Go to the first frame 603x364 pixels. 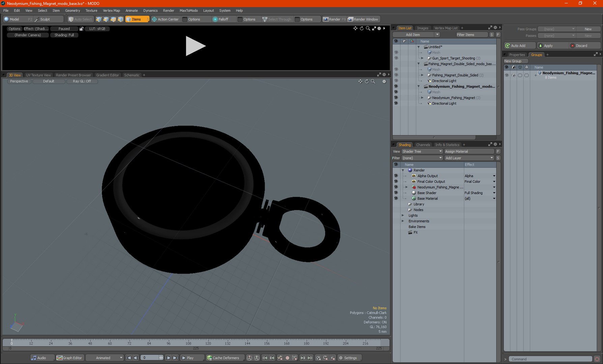[128, 358]
